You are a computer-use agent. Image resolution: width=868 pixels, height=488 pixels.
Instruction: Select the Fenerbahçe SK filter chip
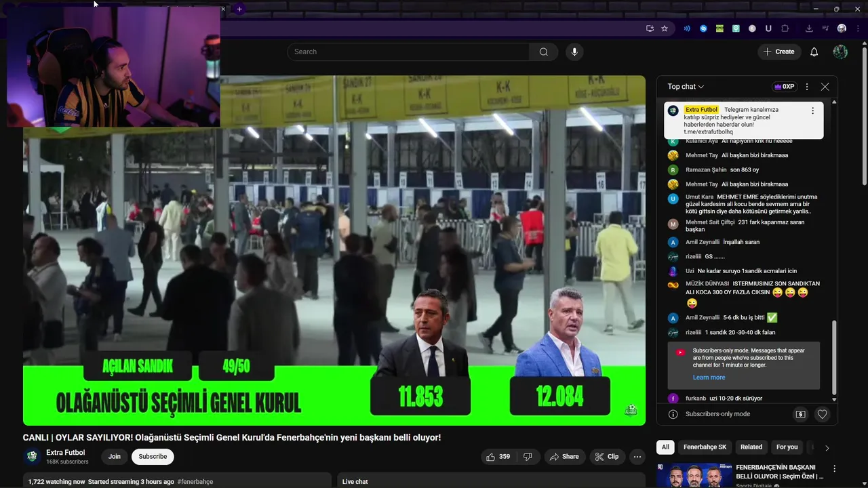[705, 447]
